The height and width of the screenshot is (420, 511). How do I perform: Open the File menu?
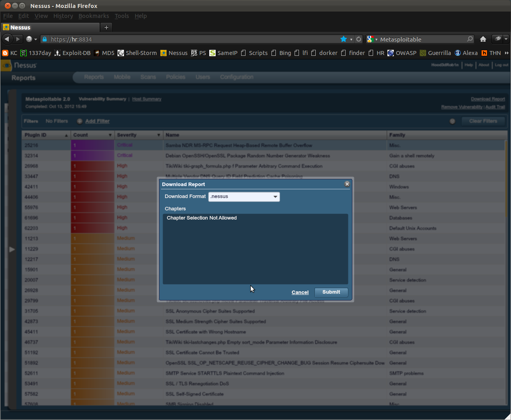[8, 16]
